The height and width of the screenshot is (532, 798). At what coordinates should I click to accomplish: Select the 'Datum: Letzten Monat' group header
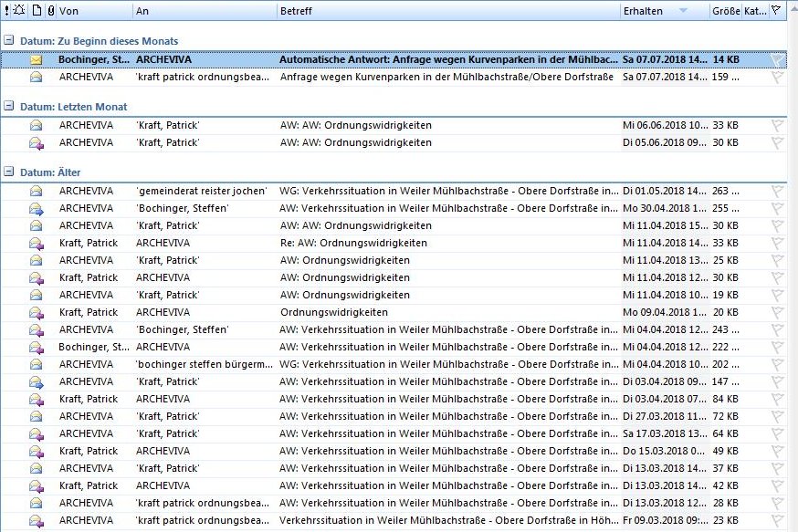pyautogui.click(x=73, y=107)
